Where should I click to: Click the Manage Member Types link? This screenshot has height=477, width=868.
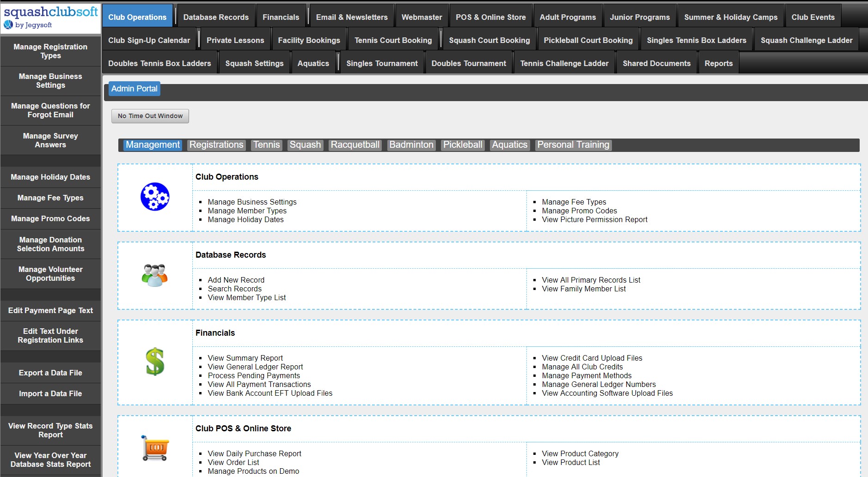[247, 211]
